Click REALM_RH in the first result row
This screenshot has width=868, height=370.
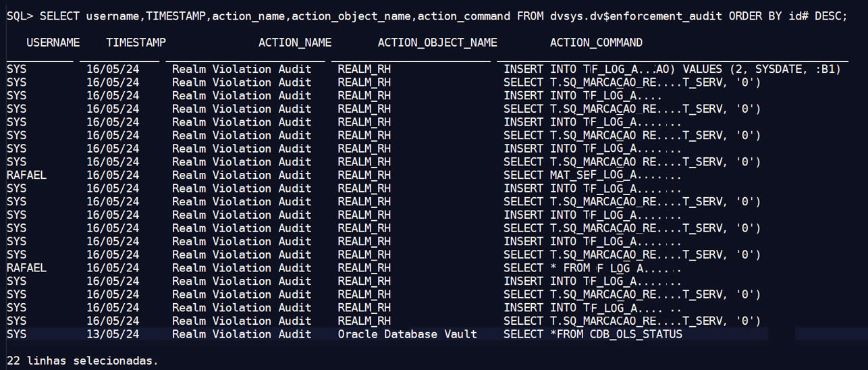coord(364,69)
